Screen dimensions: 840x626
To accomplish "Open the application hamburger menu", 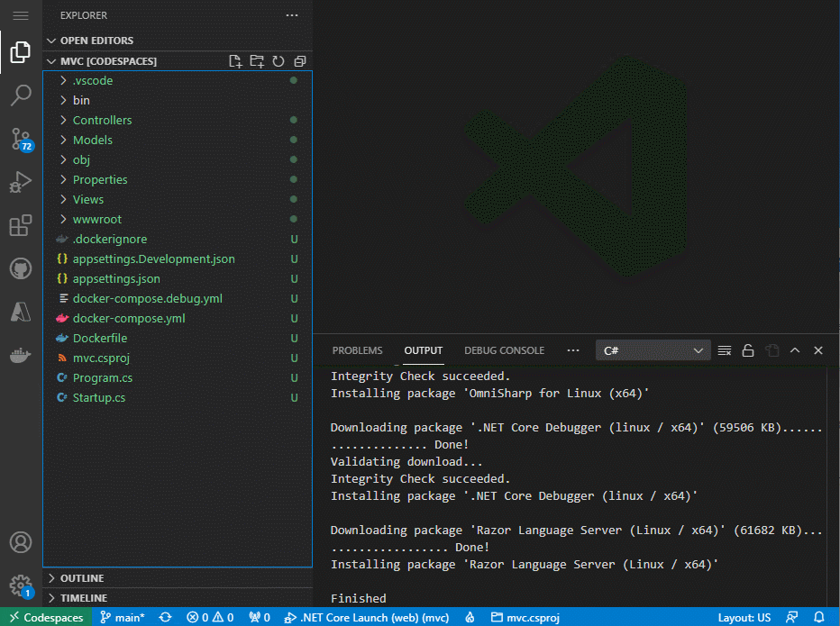I will [21, 15].
